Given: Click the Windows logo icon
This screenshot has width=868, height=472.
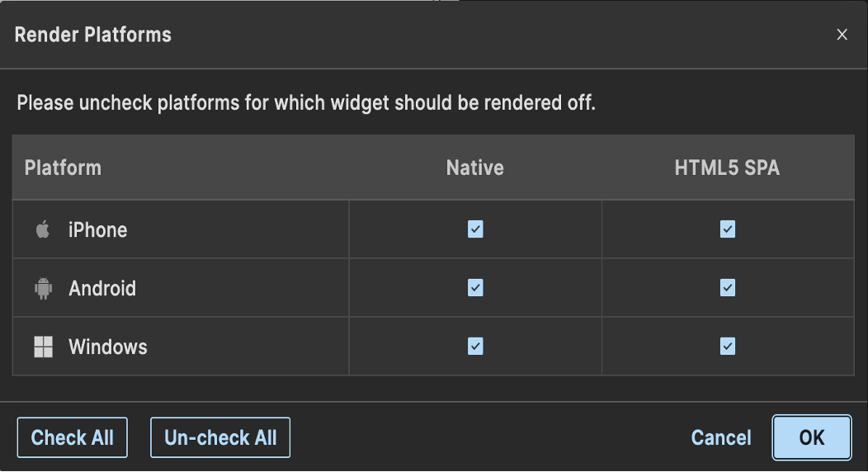Looking at the screenshot, I should 43,347.
